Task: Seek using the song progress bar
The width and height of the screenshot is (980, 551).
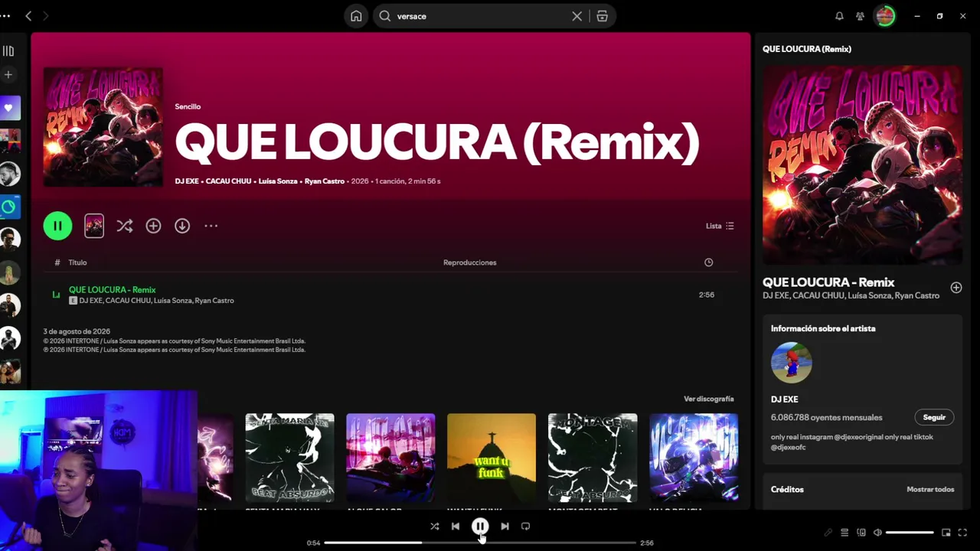Action: [480, 543]
